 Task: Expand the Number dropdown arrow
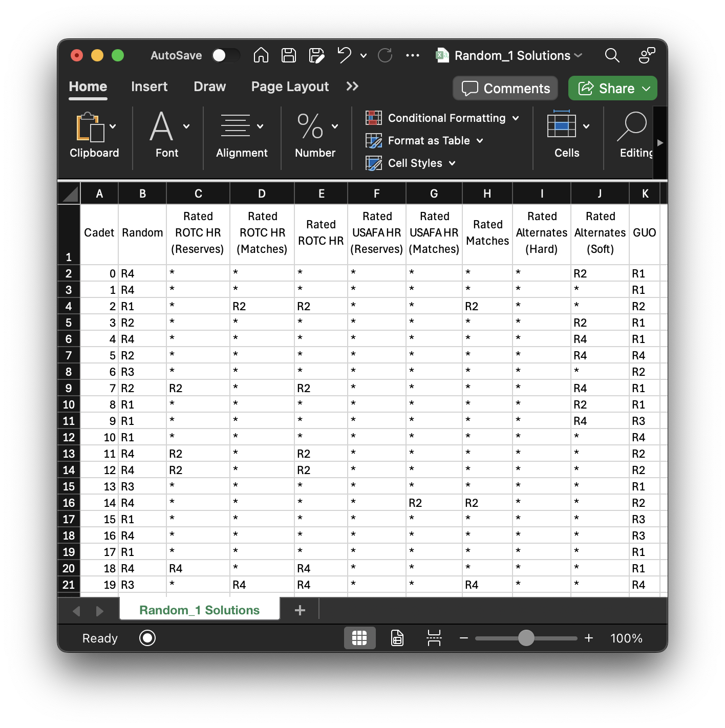click(x=335, y=126)
